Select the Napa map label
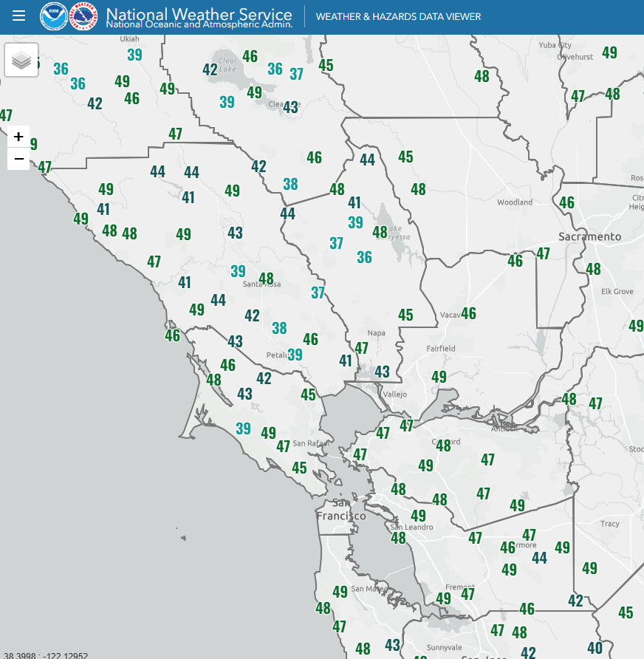 point(376,333)
